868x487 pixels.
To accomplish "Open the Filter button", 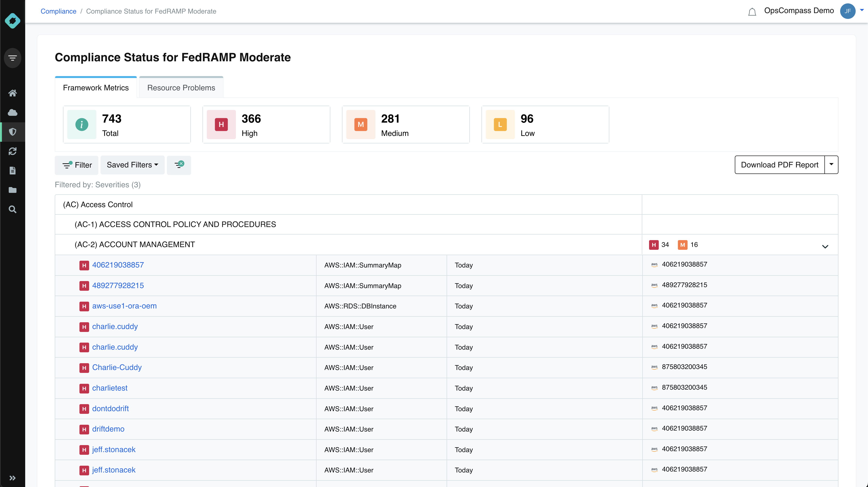I will [77, 165].
